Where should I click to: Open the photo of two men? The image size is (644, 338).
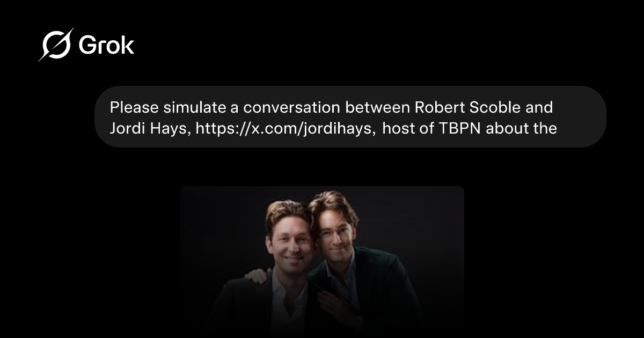coord(322,262)
